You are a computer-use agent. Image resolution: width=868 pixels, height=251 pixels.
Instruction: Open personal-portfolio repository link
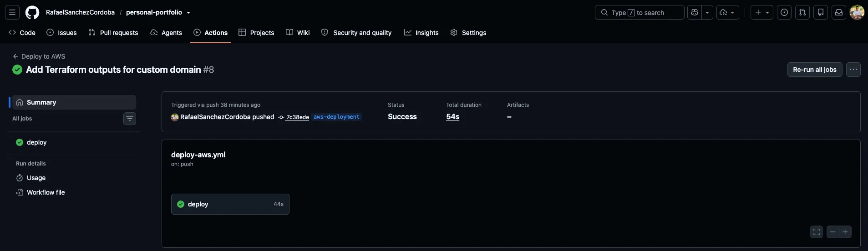coord(154,12)
